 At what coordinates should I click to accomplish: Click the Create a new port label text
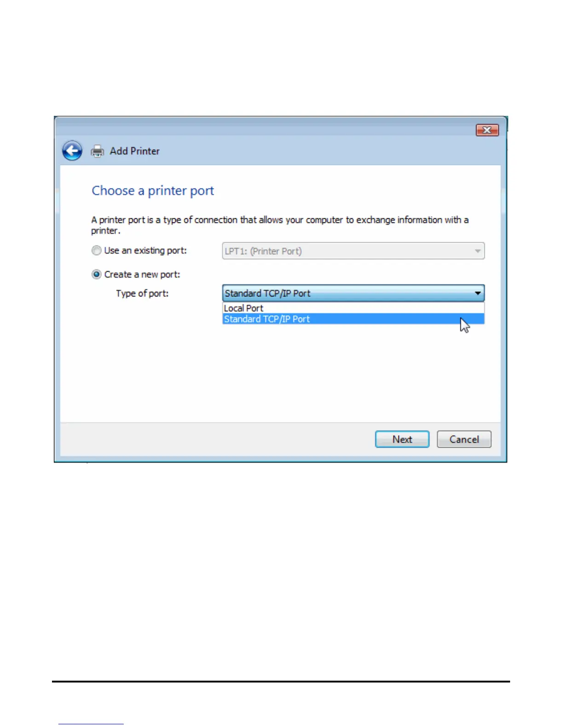pos(142,274)
